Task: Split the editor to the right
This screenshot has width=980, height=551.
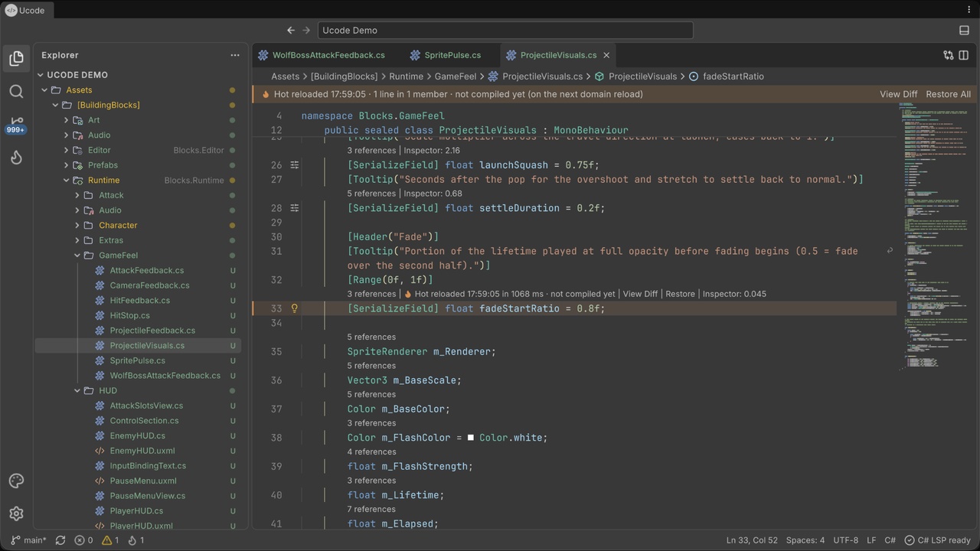Action: [964, 55]
